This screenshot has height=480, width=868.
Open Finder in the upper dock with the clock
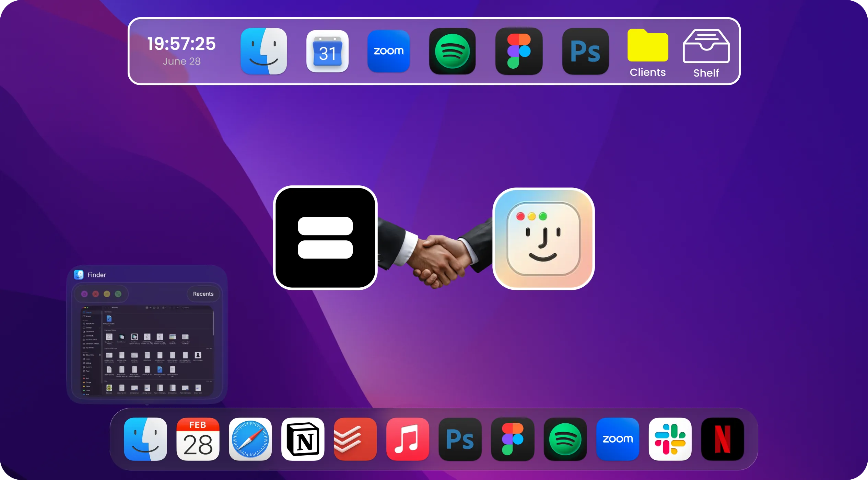coord(263,51)
